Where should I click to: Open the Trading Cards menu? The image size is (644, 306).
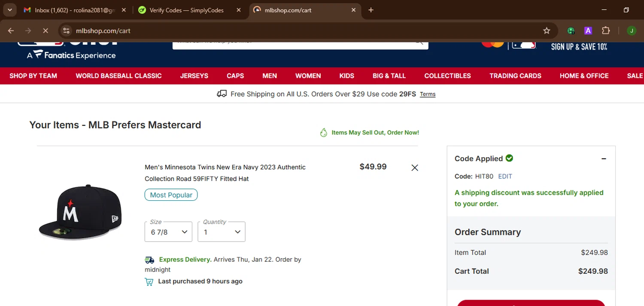pyautogui.click(x=515, y=76)
